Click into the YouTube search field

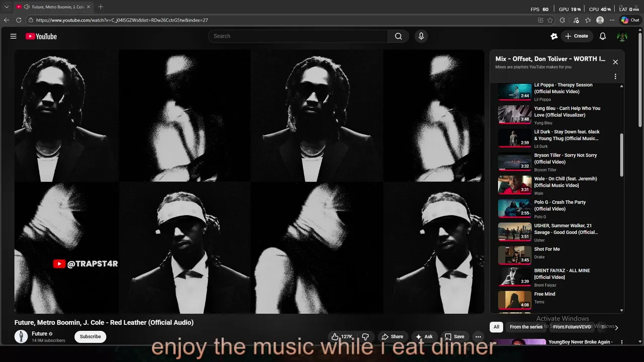tap(298, 36)
